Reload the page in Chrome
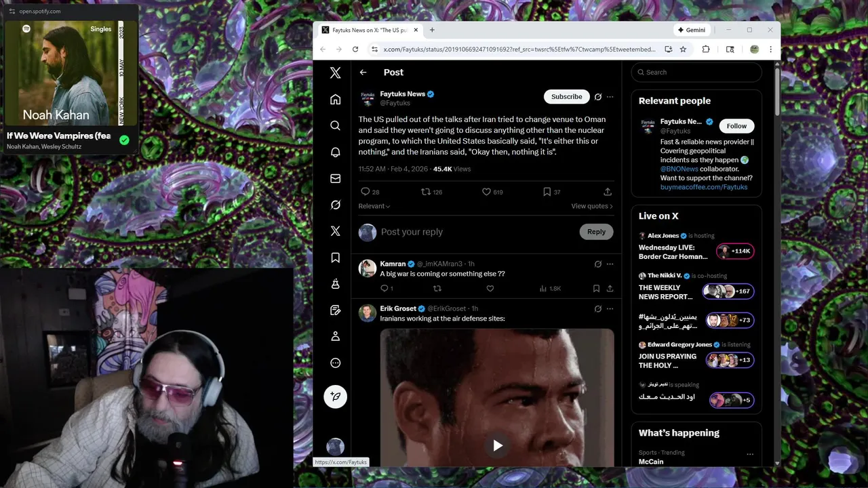 coord(355,49)
